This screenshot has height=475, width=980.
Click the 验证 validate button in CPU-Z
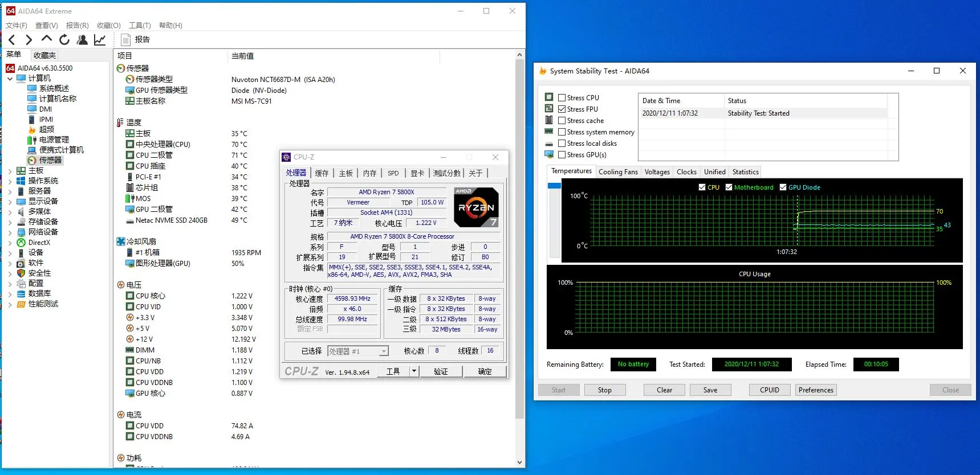(x=441, y=371)
